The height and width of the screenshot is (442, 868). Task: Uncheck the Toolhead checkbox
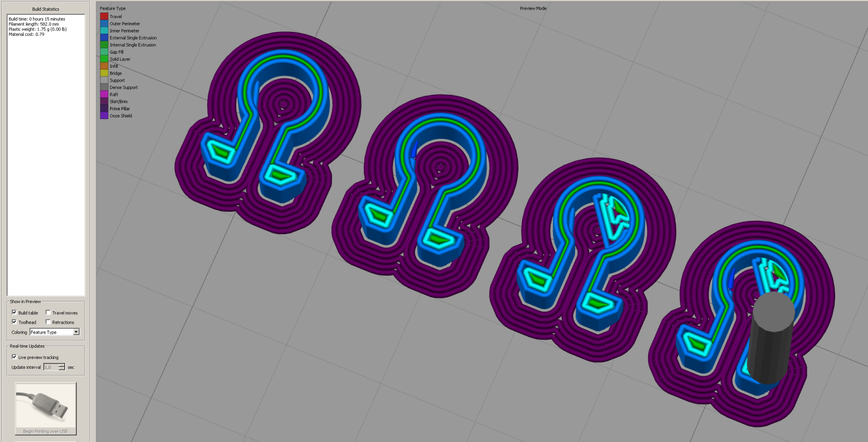pos(14,322)
